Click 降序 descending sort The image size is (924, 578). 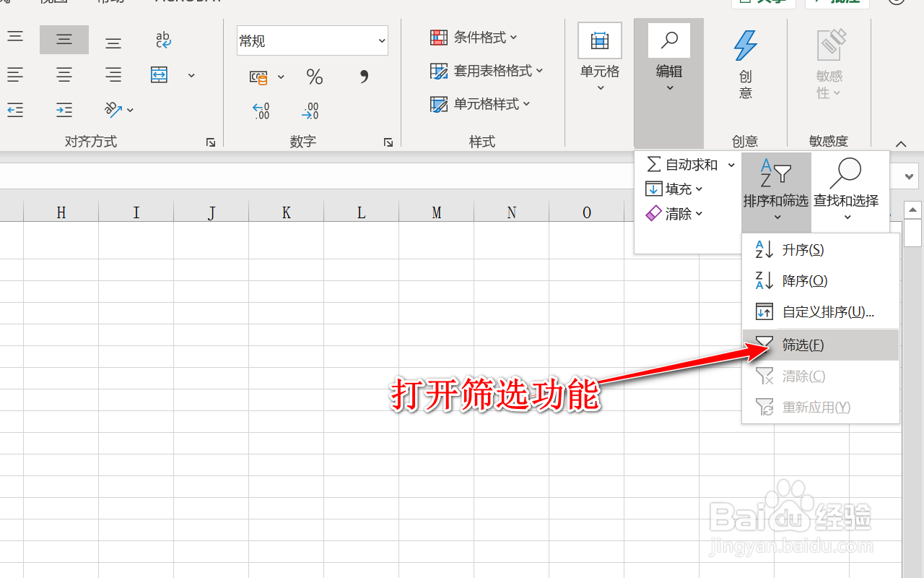point(803,280)
